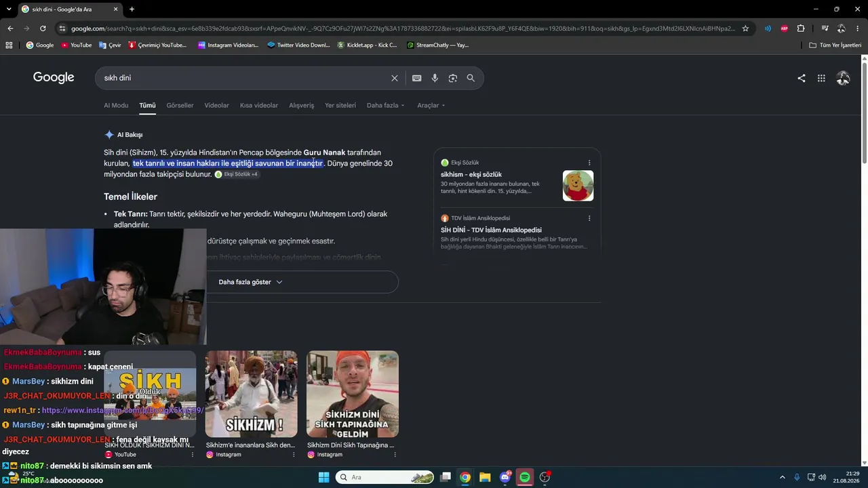Expand the 'Daha fazla' search filter dropdown
Screen dimensions: 868x488
point(385,106)
